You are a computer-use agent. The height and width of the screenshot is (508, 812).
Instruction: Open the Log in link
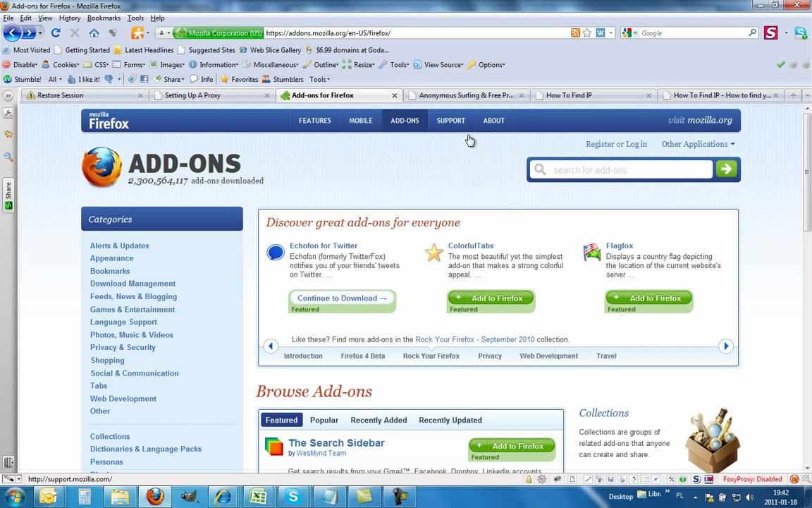(636, 144)
